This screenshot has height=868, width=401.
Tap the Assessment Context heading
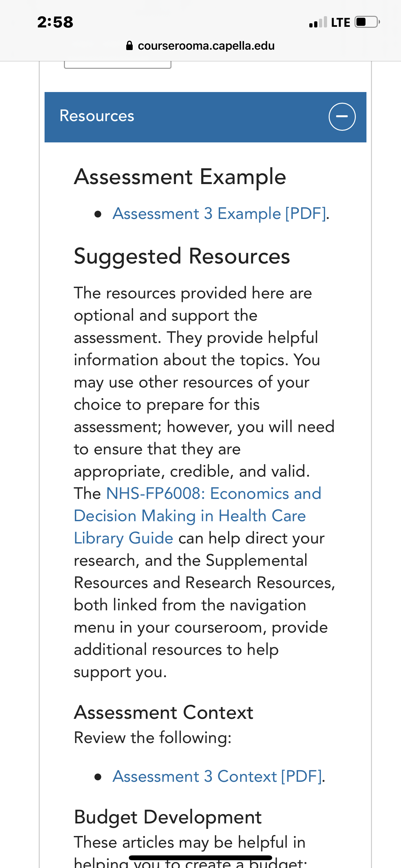click(163, 712)
